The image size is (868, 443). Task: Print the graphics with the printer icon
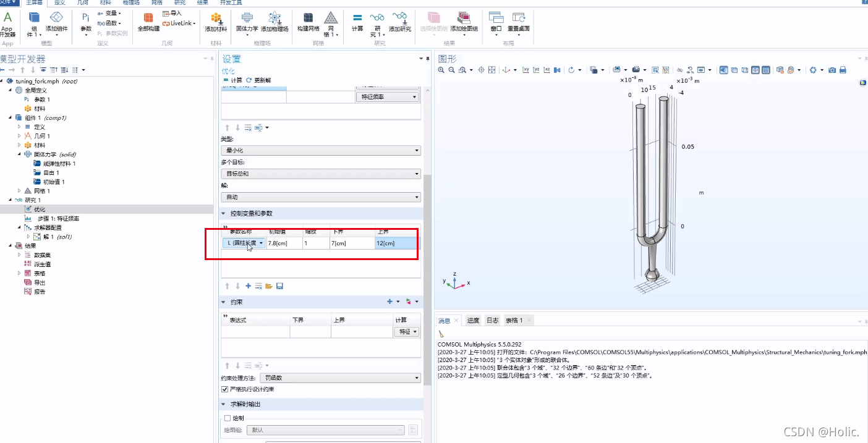click(843, 70)
